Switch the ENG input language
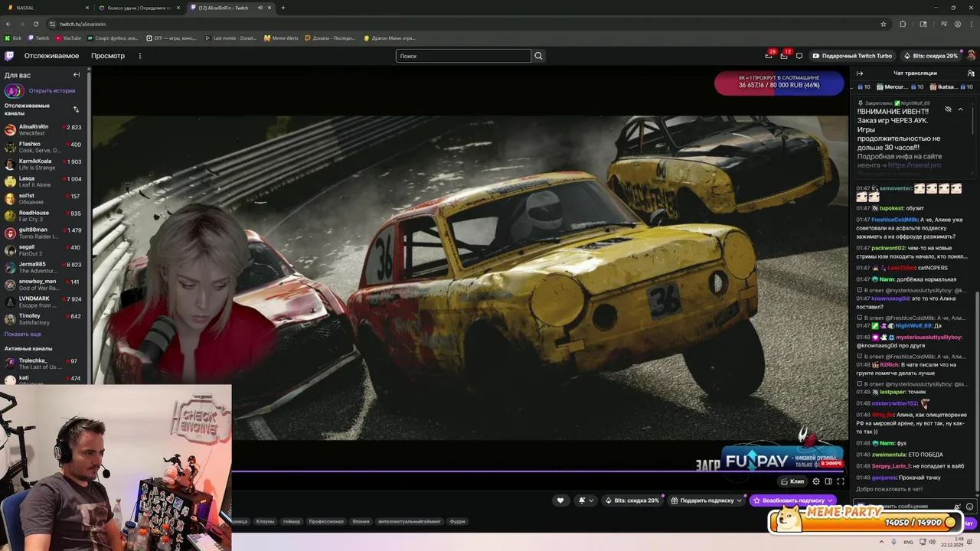This screenshot has width=980, height=551. [x=909, y=542]
